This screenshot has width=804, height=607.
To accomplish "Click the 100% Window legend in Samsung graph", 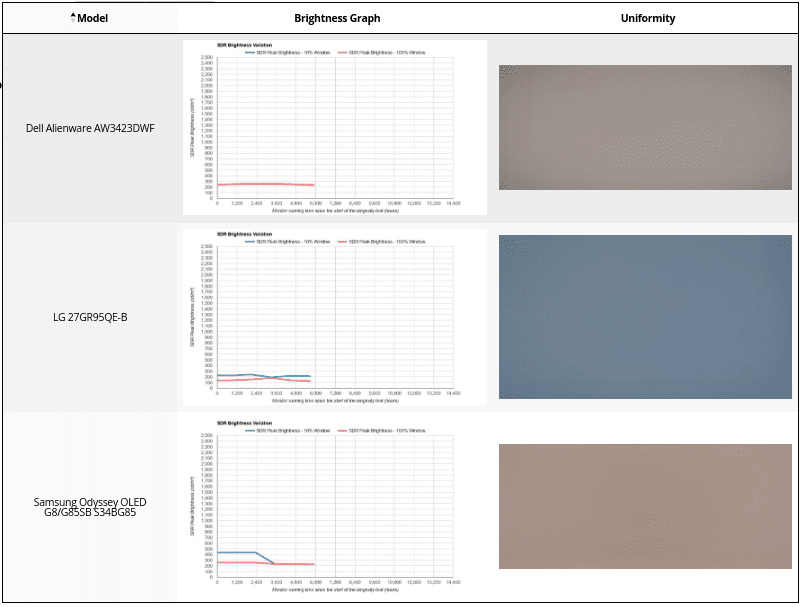I will pyautogui.click(x=381, y=431).
